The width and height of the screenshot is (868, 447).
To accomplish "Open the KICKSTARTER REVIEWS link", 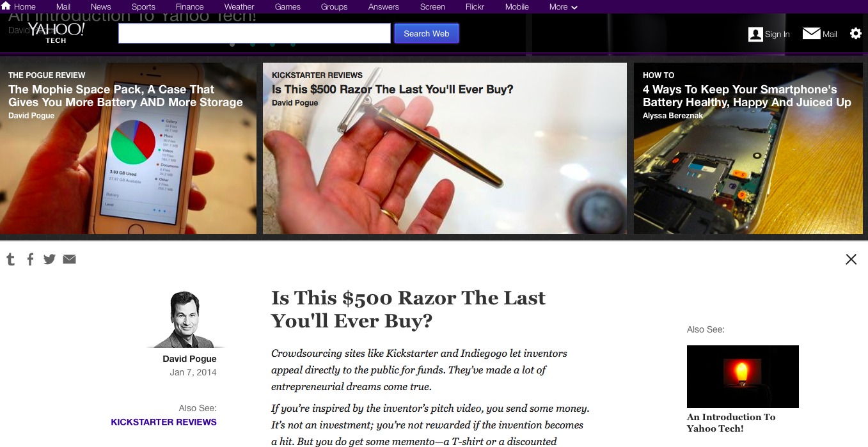I will [164, 422].
